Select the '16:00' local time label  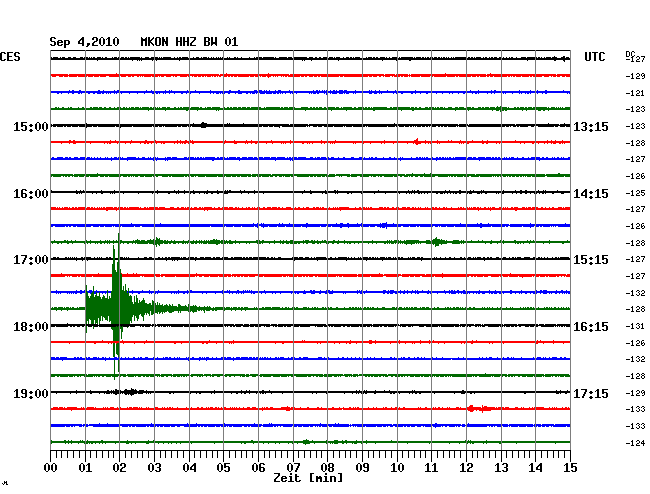[x=31, y=194]
